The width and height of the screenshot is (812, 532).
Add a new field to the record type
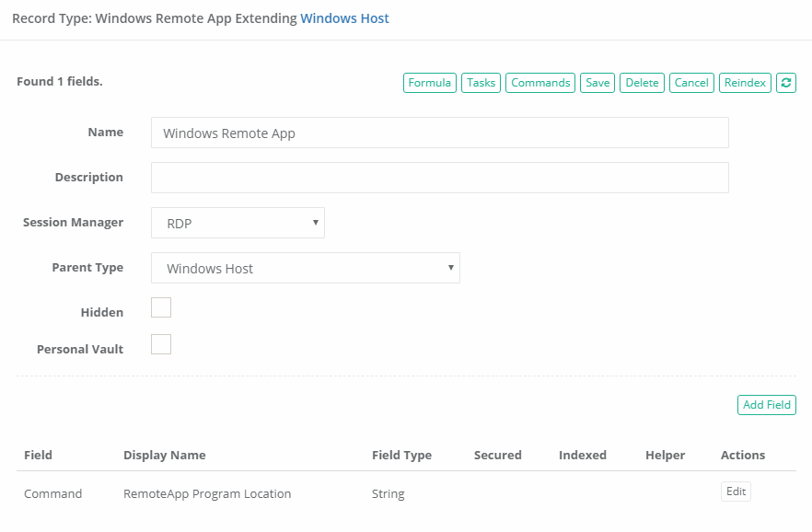tap(766, 404)
